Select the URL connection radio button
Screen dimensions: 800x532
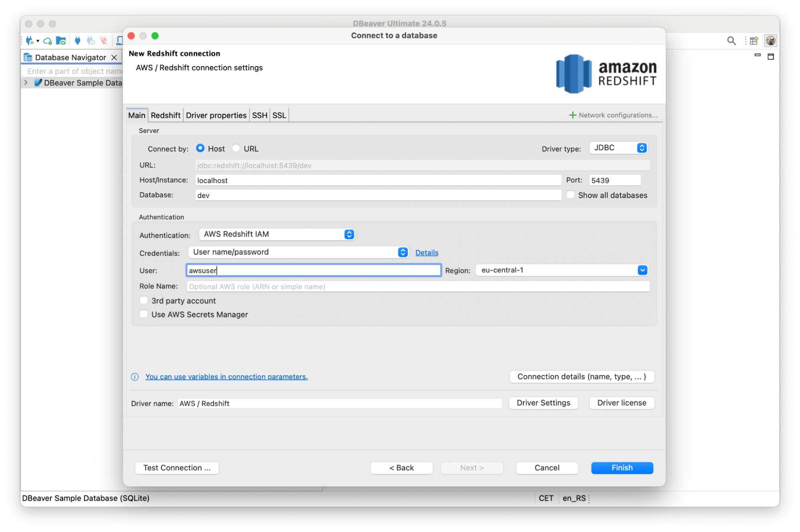coord(236,148)
